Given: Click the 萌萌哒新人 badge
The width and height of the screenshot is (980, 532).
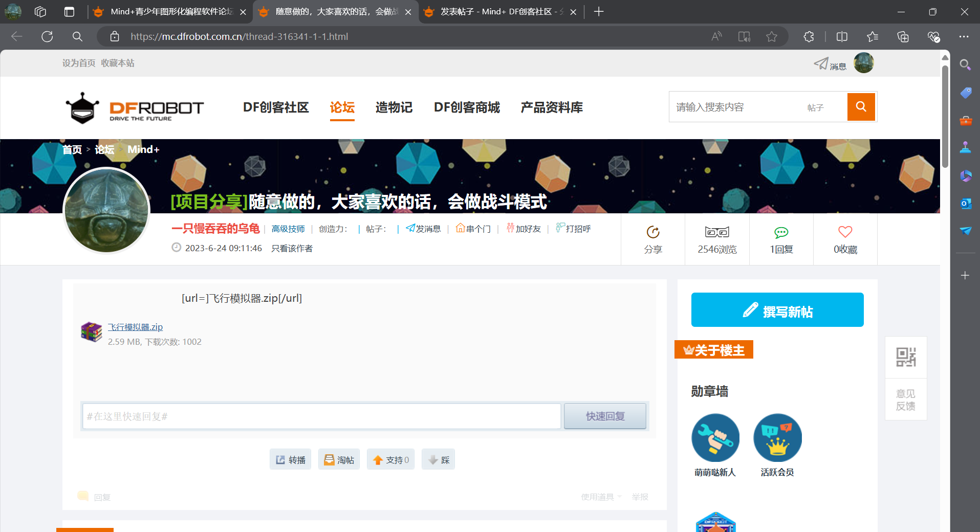Looking at the screenshot, I should point(715,438).
